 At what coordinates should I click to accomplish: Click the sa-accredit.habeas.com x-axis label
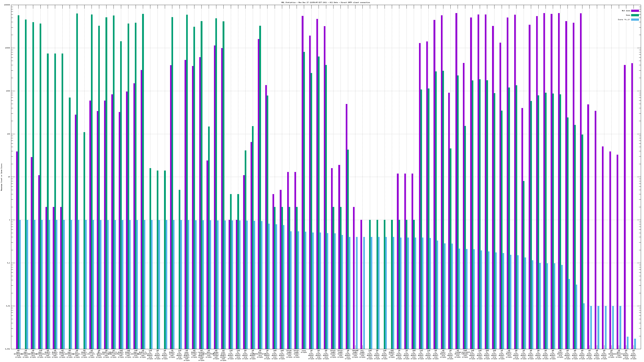coord(465,354)
